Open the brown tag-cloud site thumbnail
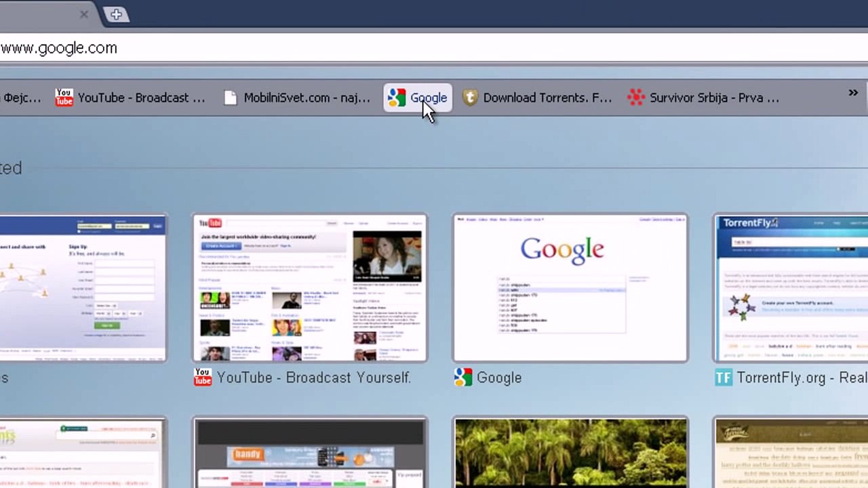The image size is (868, 488). click(791, 453)
